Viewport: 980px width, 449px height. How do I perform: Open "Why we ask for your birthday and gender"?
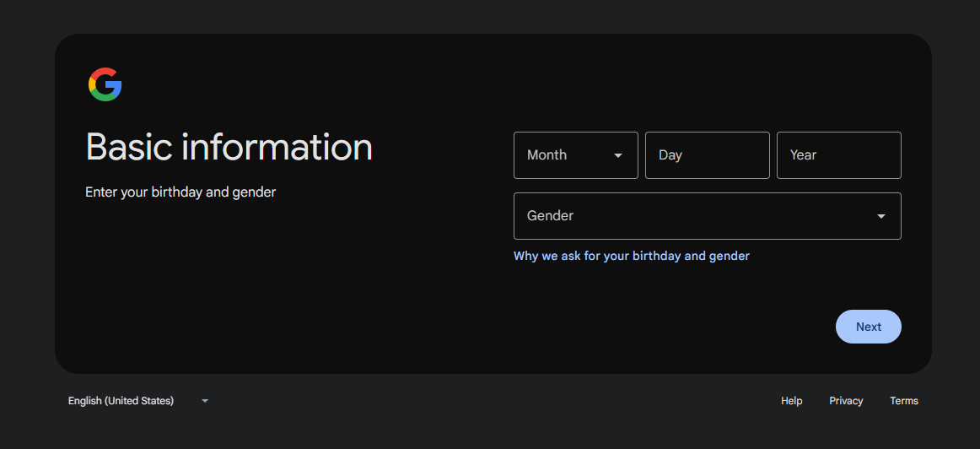(631, 256)
